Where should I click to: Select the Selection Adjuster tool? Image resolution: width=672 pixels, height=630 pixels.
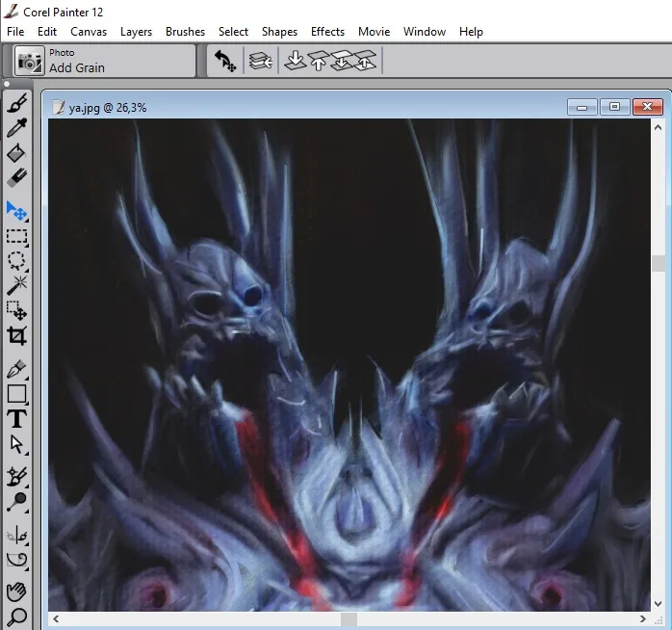17,310
